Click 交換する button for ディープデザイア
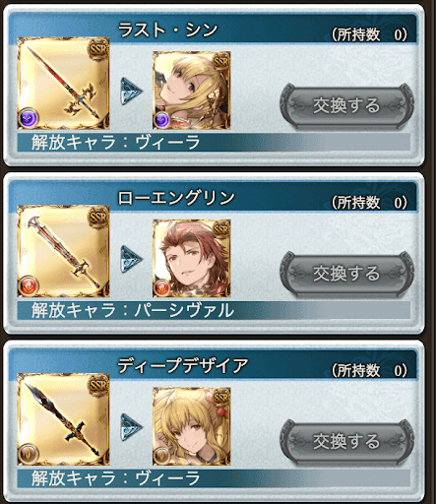The image size is (436, 504). click(x=346, y=442)
